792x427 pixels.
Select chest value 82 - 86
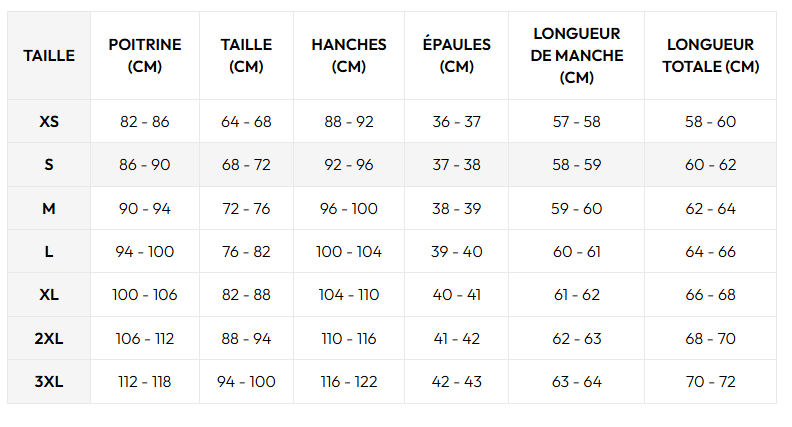point(145,122)
